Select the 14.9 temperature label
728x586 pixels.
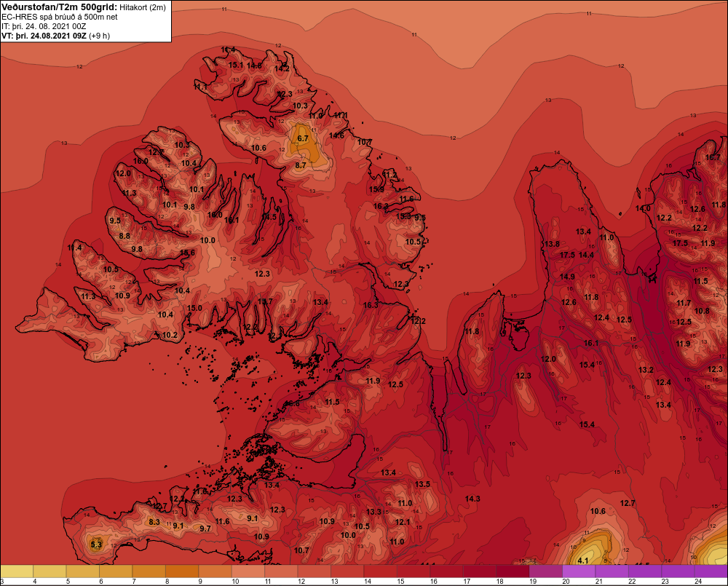click(567, 277)
